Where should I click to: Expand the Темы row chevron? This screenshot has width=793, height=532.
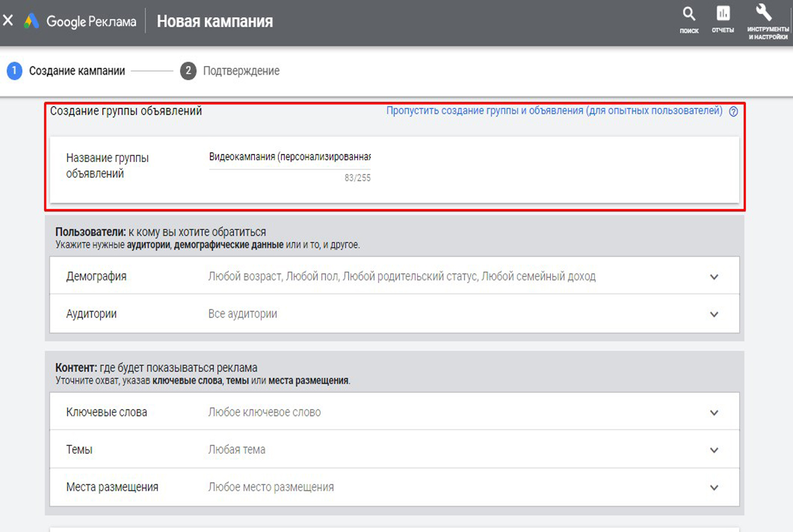(x=714, y=450)
